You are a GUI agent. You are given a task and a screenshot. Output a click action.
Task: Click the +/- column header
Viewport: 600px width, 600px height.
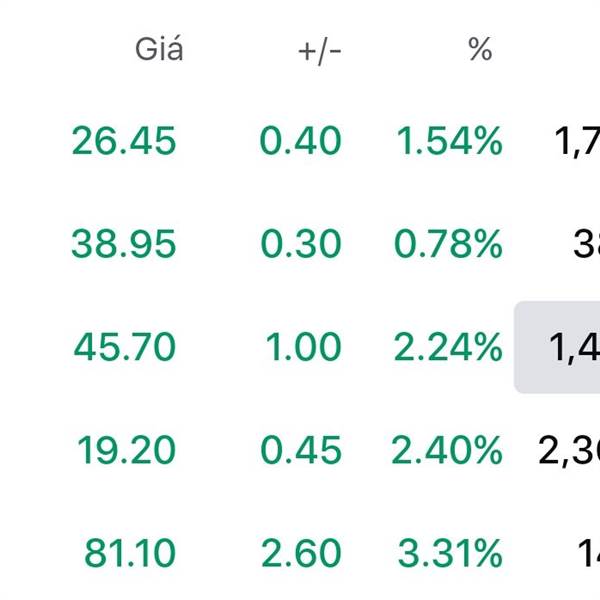(320, 50)
